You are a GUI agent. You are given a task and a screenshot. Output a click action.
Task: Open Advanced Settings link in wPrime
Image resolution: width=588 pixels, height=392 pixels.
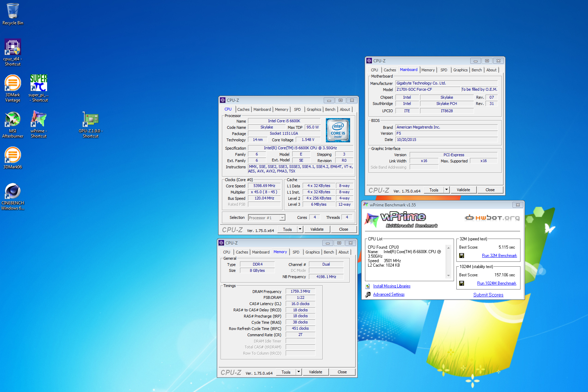(x=389, y=294)
